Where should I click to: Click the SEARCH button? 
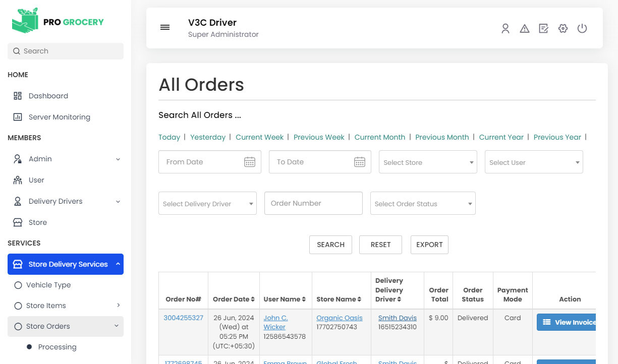[x=330, y=245]
